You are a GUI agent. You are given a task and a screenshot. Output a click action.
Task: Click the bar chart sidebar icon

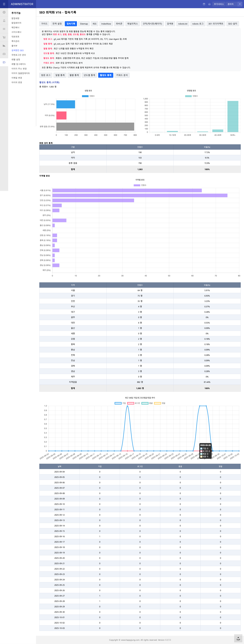click(x=4, y=46)
